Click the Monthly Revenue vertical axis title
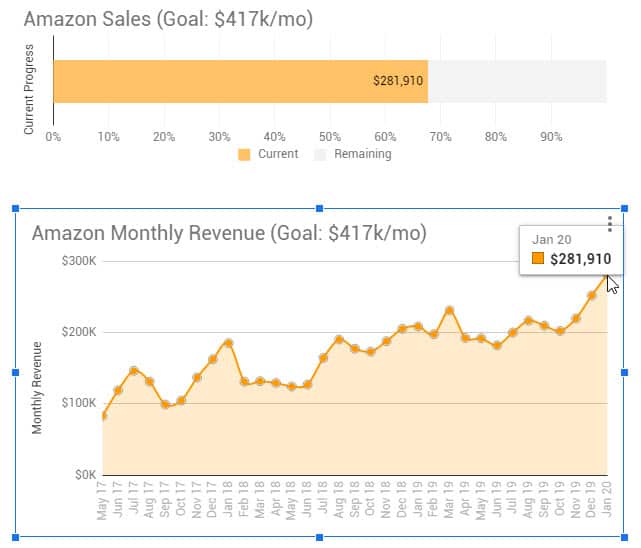This screenshot has width=641, height=548. point(38,388)
